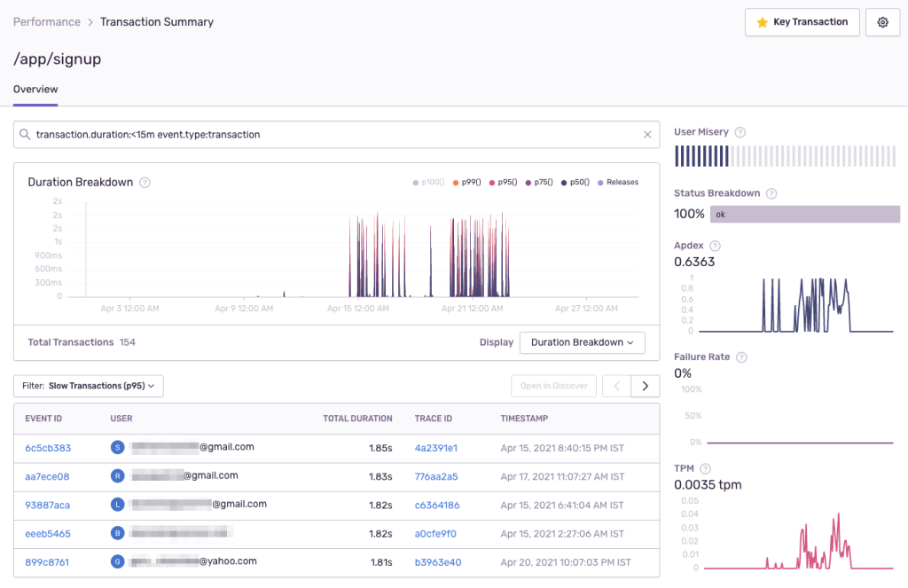The height and width of the screenshot is (588, 908).
Task: Select the Overview tab
Action: point(35,90)
